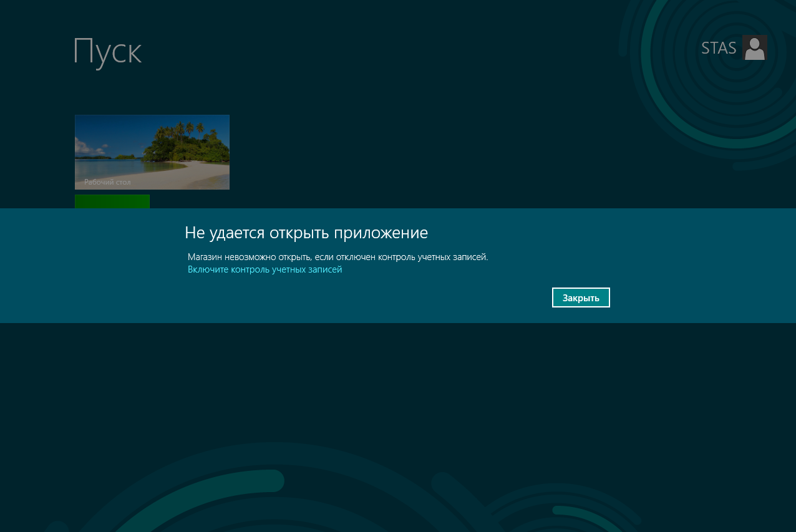The image size is (796, 532).
Task: Open the Рабочий стол desktop tile
Action: 152,152
